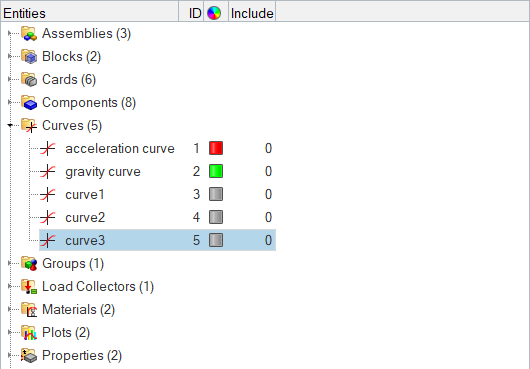Click the color wheel column header
The width and height of the screenshot is (530, 369).
coord(214,13)
